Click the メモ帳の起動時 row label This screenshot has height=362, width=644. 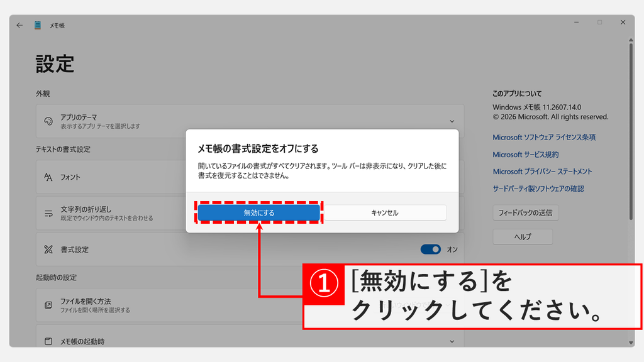pos(82,341)
